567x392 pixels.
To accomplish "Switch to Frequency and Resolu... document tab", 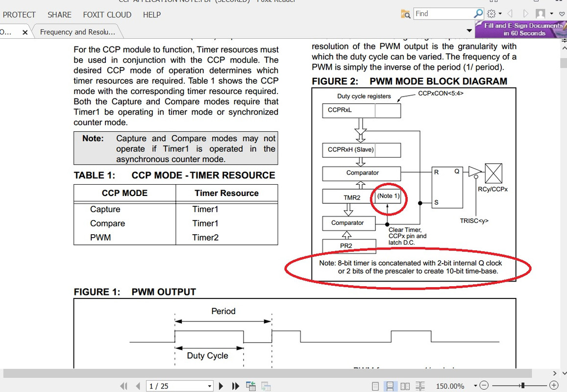I will [77, 32].
